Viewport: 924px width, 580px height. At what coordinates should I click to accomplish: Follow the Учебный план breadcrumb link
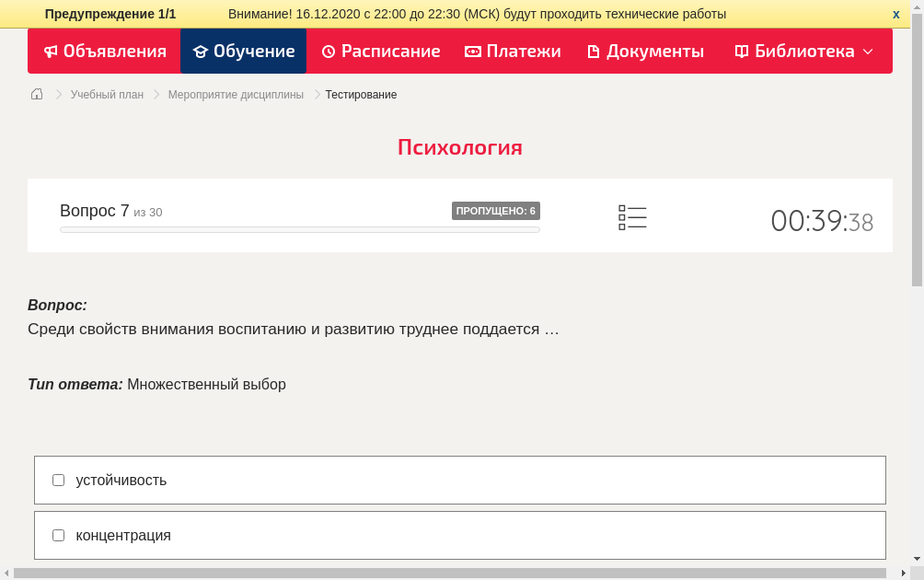(105, 94)
